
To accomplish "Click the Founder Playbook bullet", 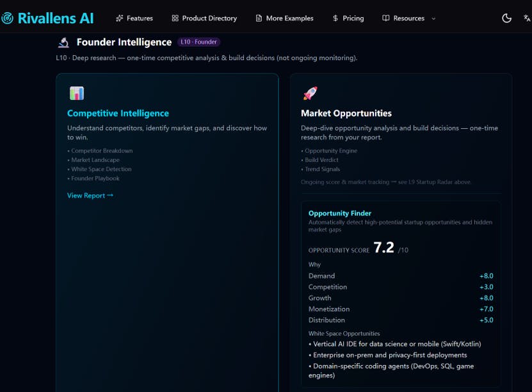I will click(93, 178).
